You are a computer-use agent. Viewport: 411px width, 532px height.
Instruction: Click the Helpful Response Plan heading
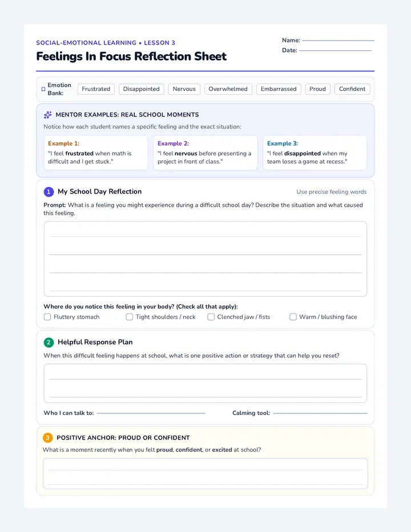(95, 342)
